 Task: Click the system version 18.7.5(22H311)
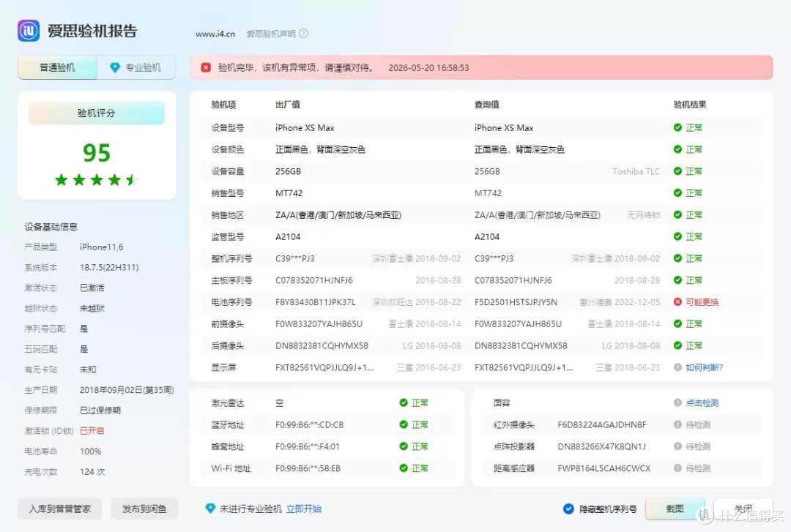pos(109,267)
